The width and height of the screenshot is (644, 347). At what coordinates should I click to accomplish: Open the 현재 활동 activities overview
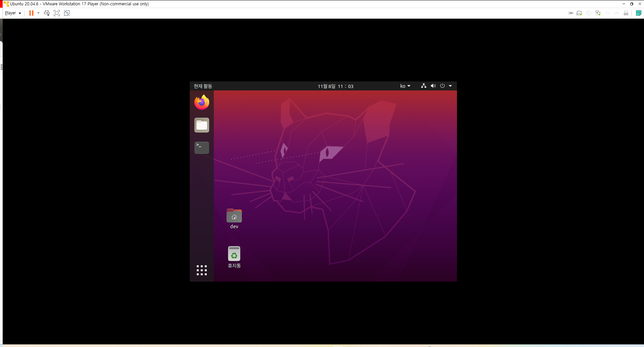coord(203,86)
